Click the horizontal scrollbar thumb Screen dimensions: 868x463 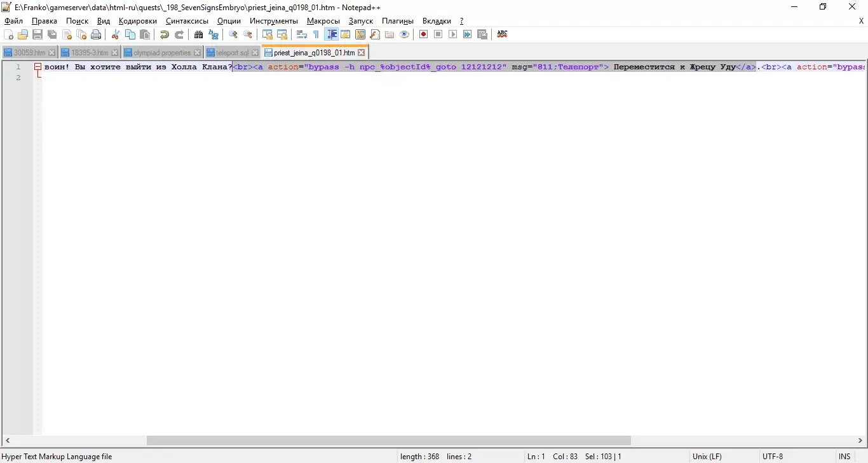pos(389,441)
